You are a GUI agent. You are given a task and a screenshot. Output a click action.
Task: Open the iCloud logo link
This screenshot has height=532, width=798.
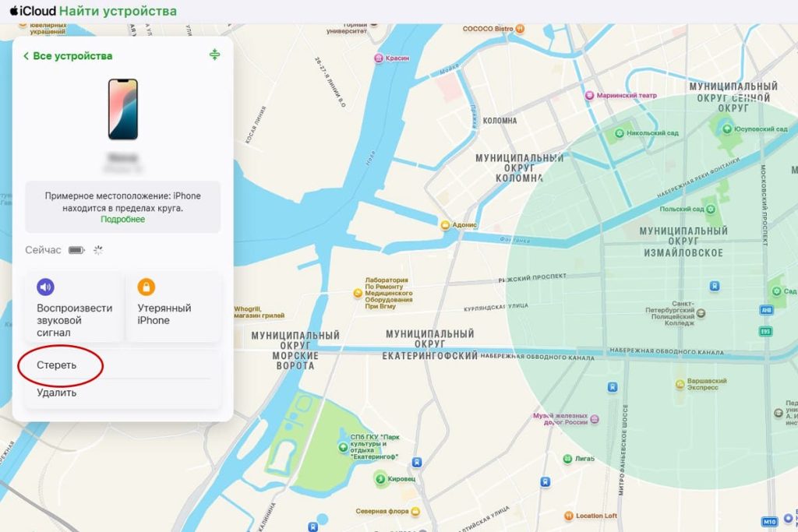click(x=33, y=11)
